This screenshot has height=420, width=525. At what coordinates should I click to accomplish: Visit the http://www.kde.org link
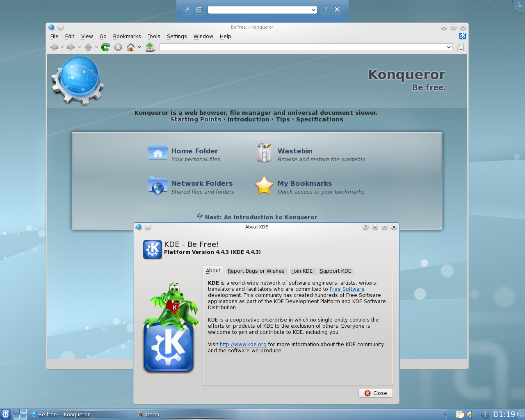point(243,345)
